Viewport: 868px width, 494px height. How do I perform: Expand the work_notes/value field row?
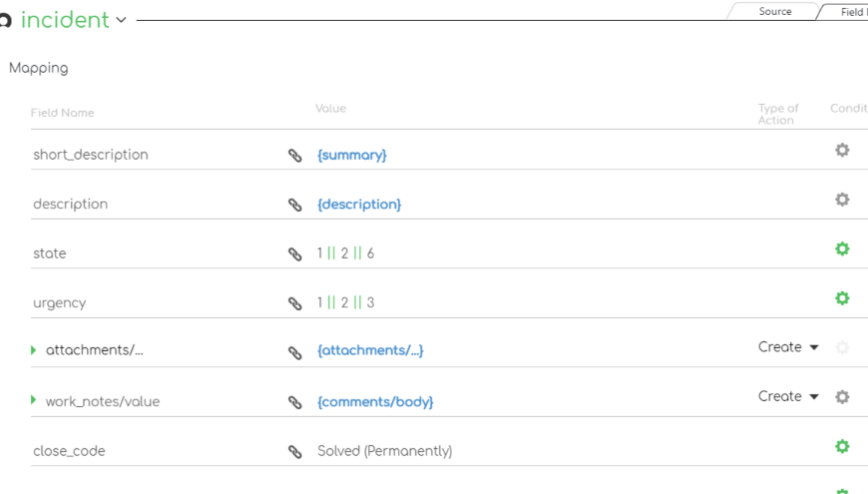click(x=34, y=400)
